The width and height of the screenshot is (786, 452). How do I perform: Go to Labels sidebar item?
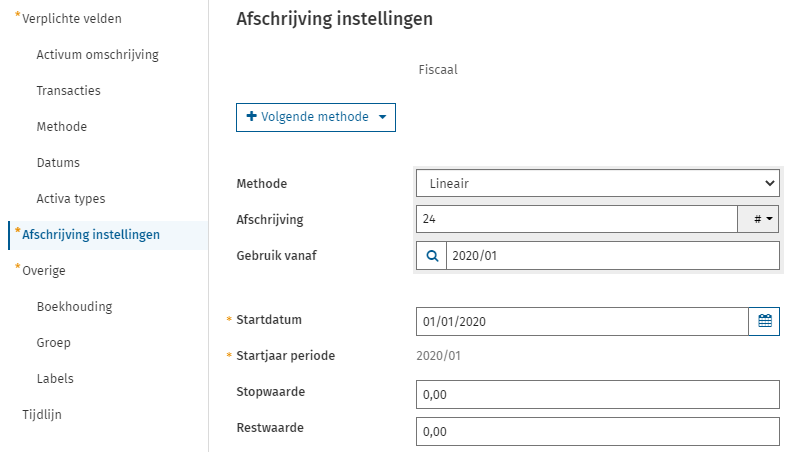(x=55, y=379)
